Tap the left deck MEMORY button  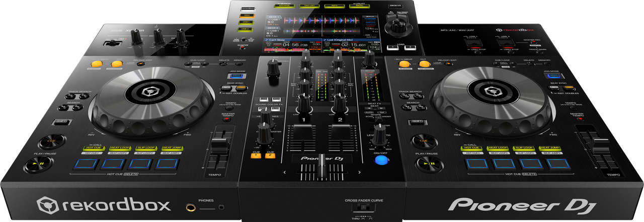tap(239, 64)
